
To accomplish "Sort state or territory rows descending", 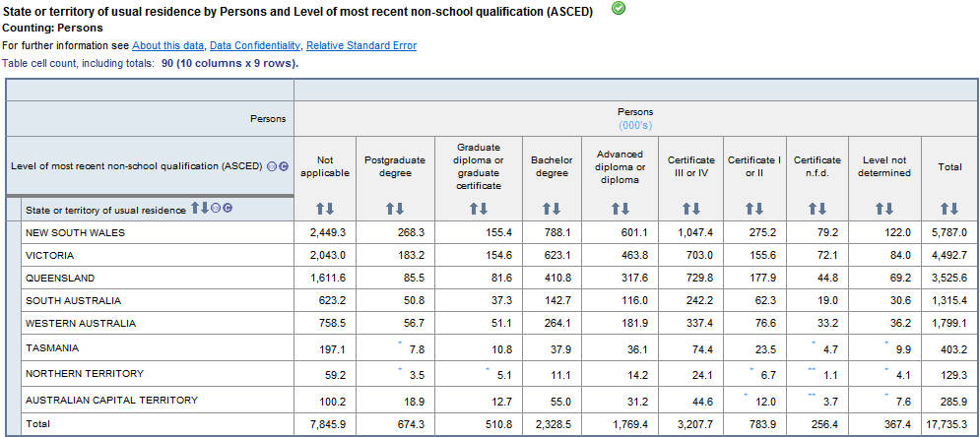I will coord(205,208).
